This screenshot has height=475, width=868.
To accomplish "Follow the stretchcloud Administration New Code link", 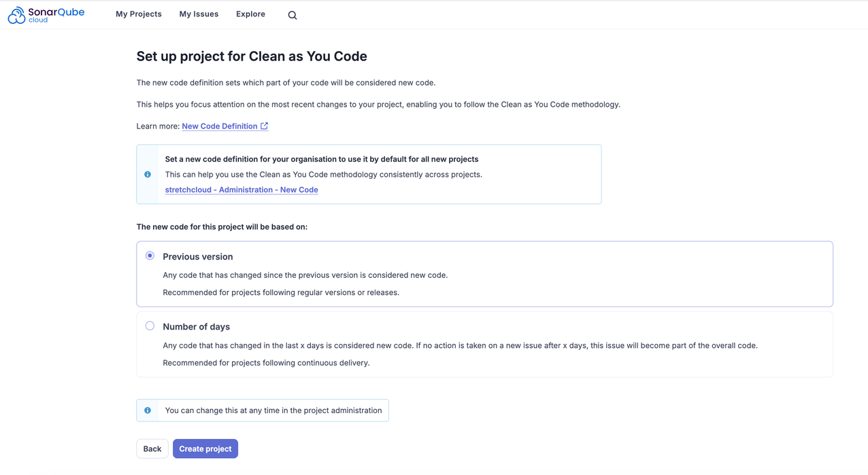I will (241, 189).
